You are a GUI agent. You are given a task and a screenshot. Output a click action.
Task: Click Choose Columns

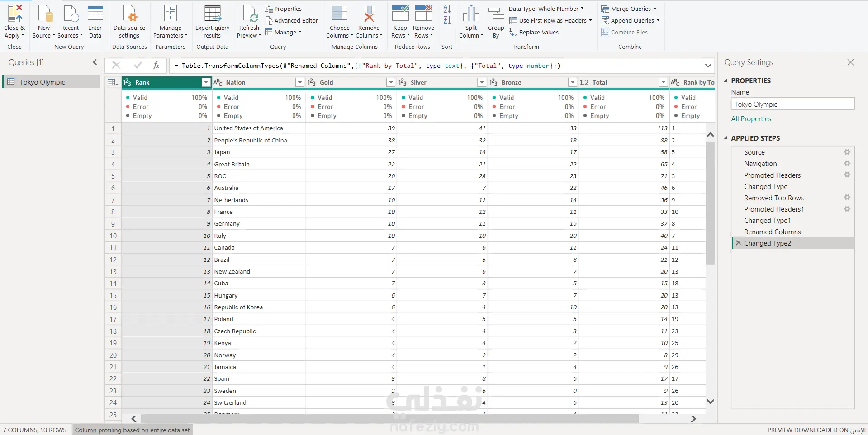click(x=340, y=21)
